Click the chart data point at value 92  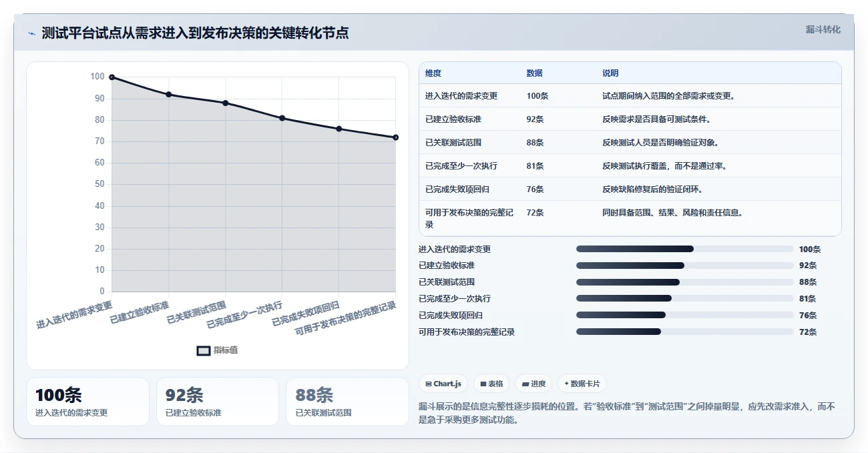168,94
